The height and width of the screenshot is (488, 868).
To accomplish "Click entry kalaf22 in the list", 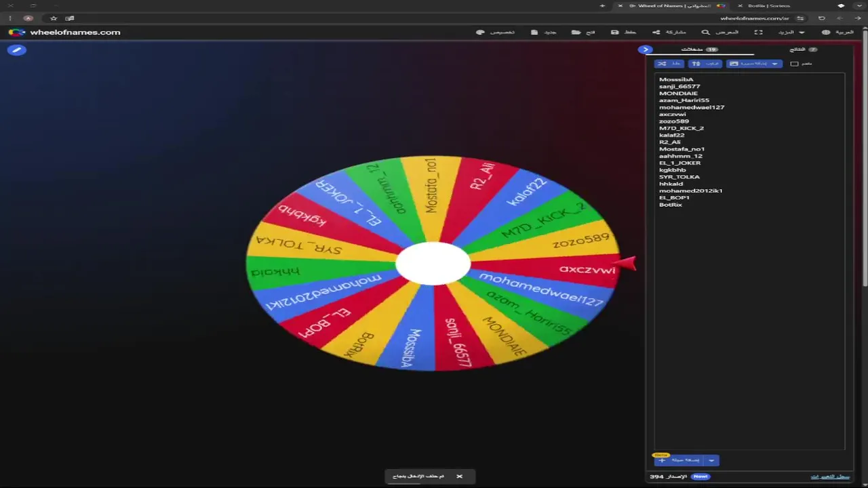I will pyautogui.click(x=672, y=135).
